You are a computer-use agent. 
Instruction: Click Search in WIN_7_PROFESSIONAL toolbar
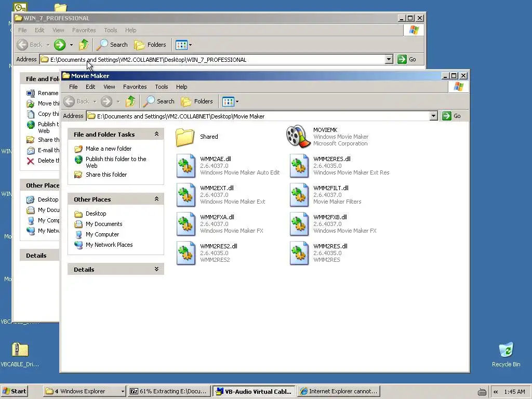click(x=112, y=45)
